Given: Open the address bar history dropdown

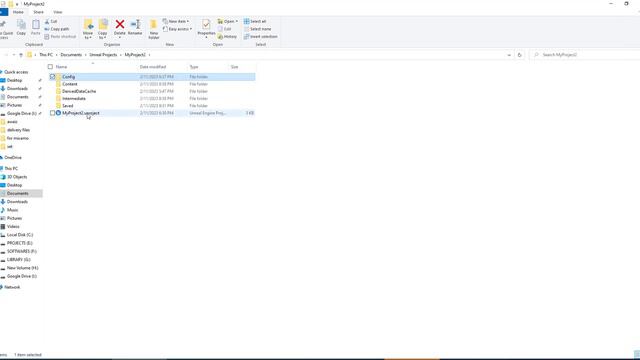Looking at the screenshot, I should [x=509, y=55].
